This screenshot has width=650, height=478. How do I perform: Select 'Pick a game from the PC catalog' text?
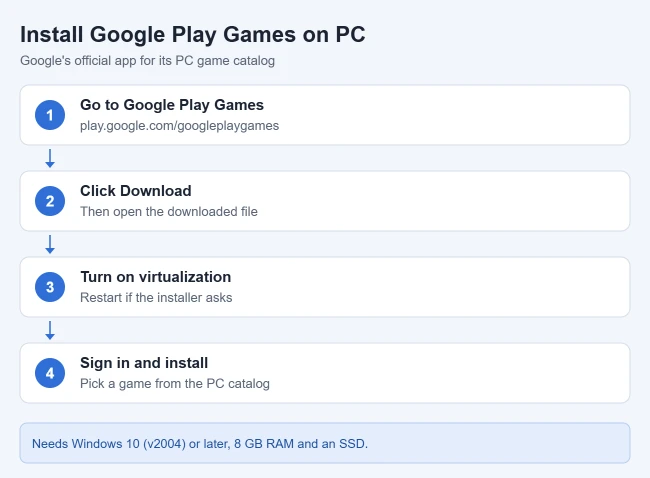(175, 383)
